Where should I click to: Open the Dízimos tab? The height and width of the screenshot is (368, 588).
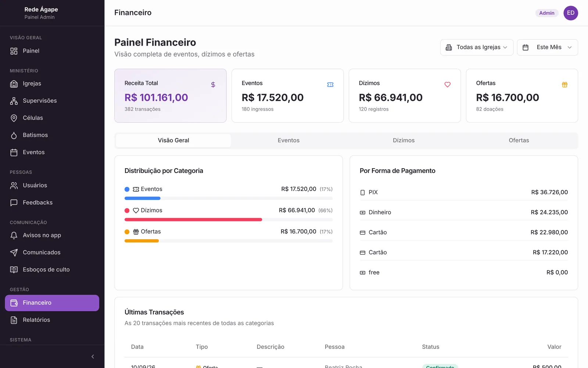pos(404,141)
